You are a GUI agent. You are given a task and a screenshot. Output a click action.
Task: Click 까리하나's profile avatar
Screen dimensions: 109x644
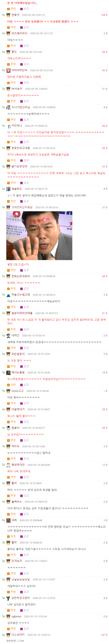pos(8,126)
